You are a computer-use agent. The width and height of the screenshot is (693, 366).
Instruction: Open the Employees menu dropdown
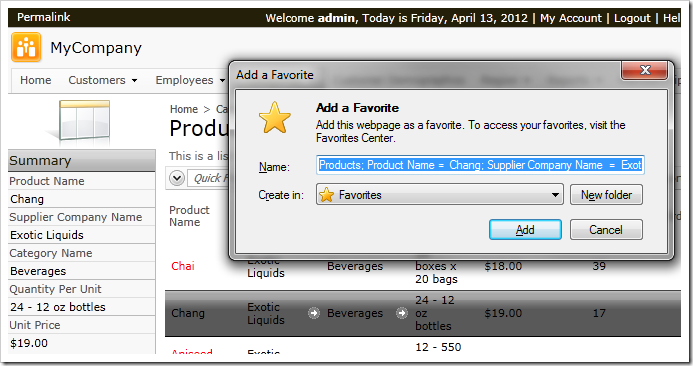tap(190, 80)
